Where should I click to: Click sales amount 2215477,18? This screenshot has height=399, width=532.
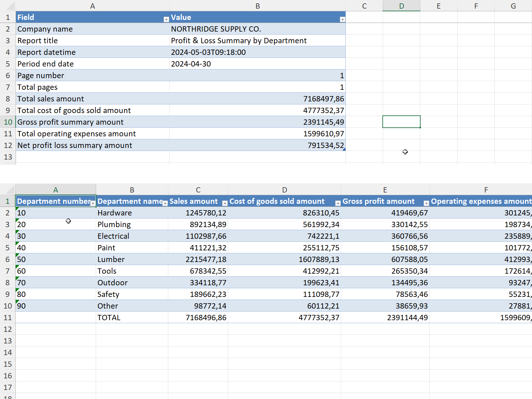[x=198, y=259]
